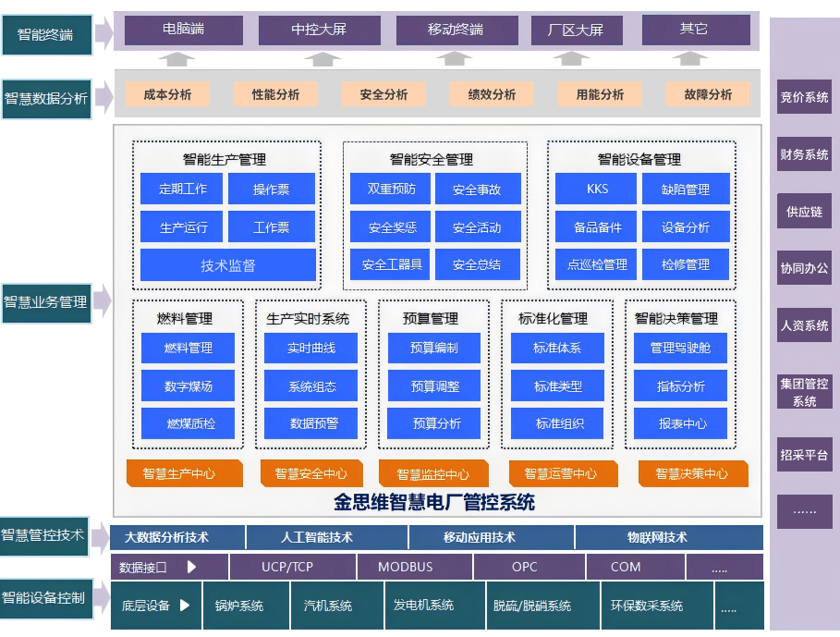This screenshot has height=637, width=840.
Task: Click the 管理驾驶舱 module
Action: point(680,348)
